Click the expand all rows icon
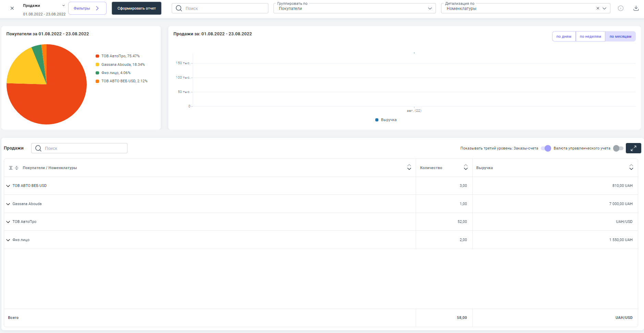 pos(11,168)
